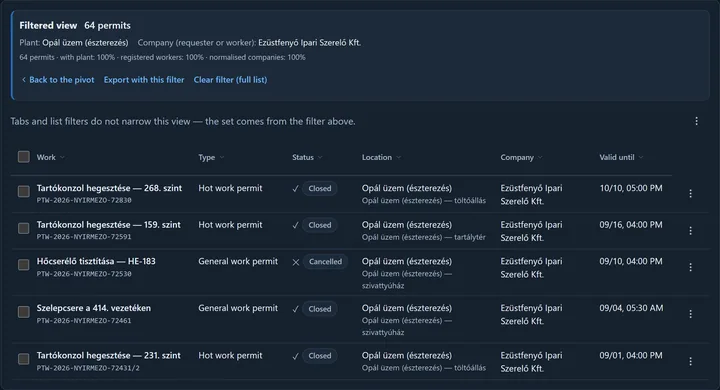
Task: Select the Tartókonzol hegesztése 268. szint row checkbox
Action: point(24,191)
